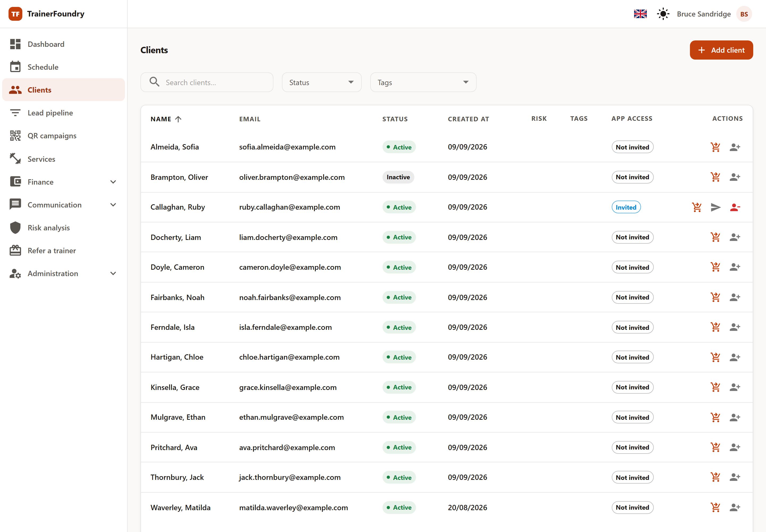The height and width of the screenshot is (532, 766).
Task: Invite Kinsella, Grace via add-person icon
Action: (735, 387)
